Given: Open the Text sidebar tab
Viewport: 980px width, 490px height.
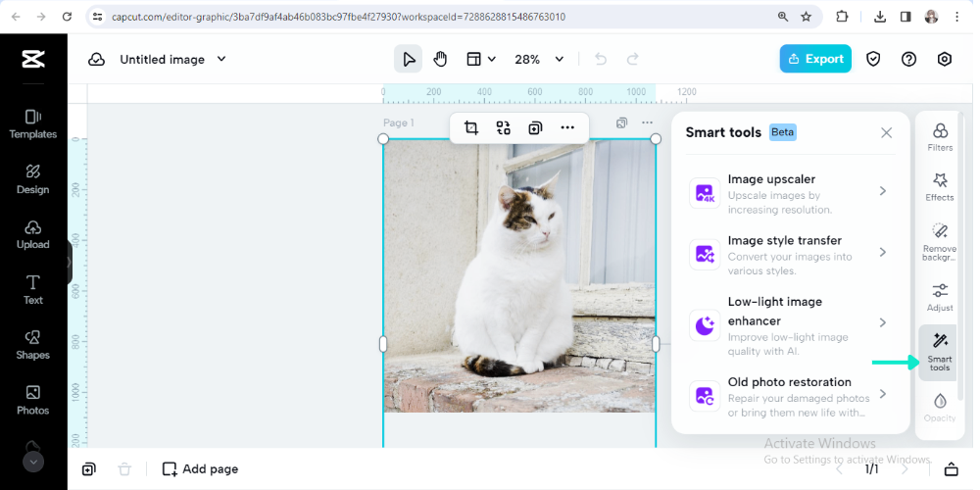Looking at the screenshot, I should [x=33, y=289].
